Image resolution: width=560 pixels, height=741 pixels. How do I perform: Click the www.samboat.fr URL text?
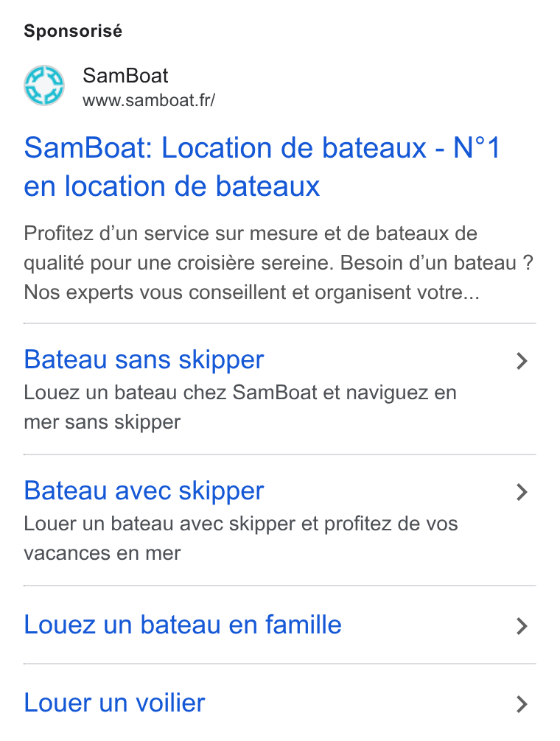(149, 100)
